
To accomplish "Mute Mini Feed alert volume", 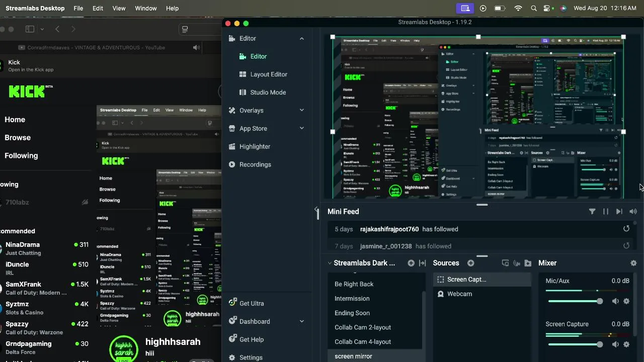I will [633, 212].
